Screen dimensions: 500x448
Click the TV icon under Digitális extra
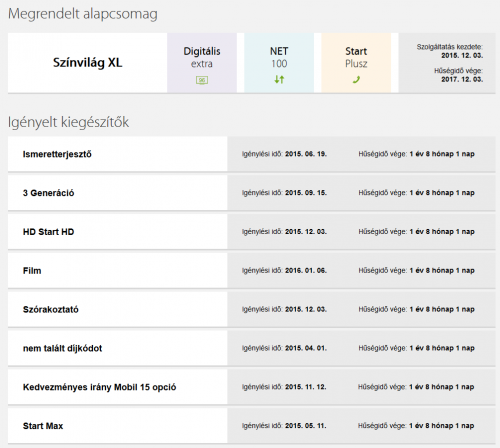coord(202,80)
